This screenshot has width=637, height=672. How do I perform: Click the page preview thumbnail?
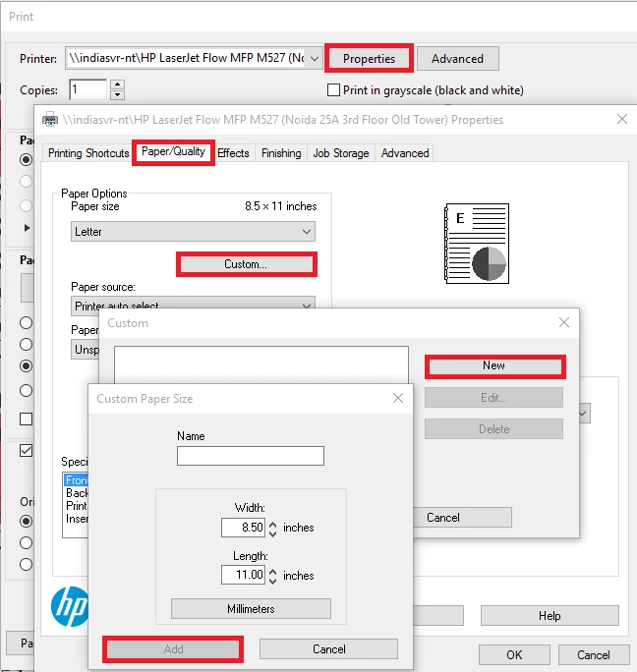477,244
